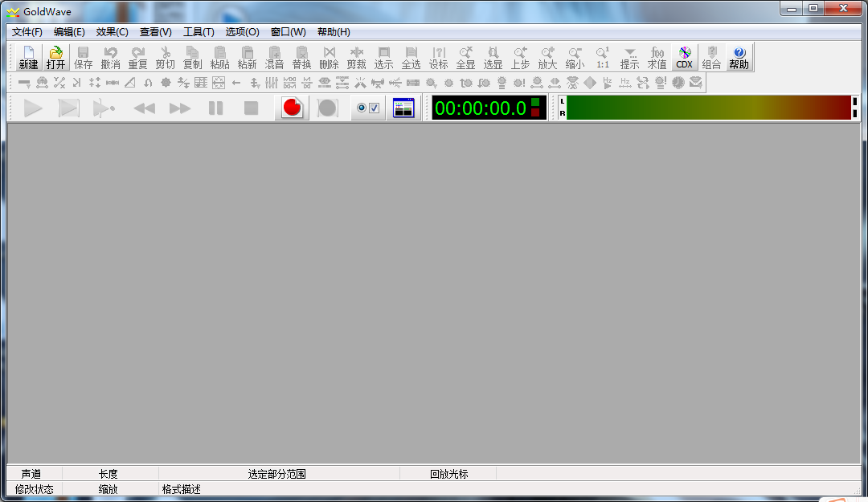The height and width of the screenshot is (502, 868).
Task: Click the pause playback button
Action: click(x=215, y=108)
